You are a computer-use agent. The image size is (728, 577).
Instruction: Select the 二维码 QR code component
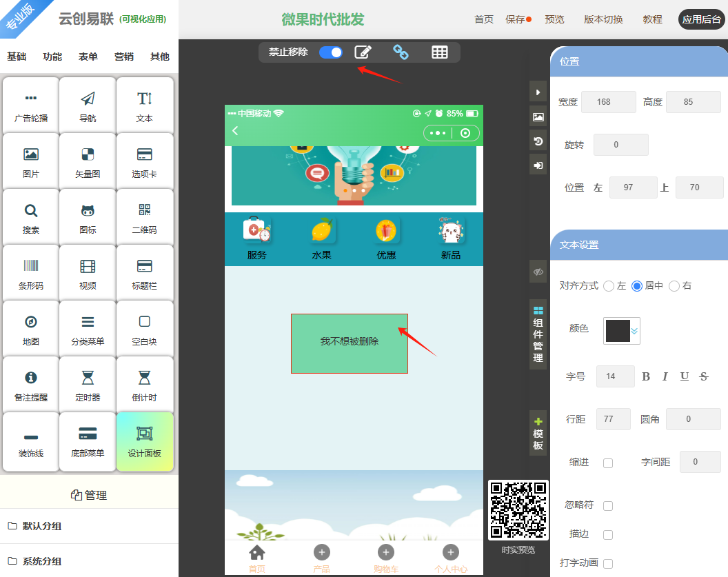click(x=144, y=216)
